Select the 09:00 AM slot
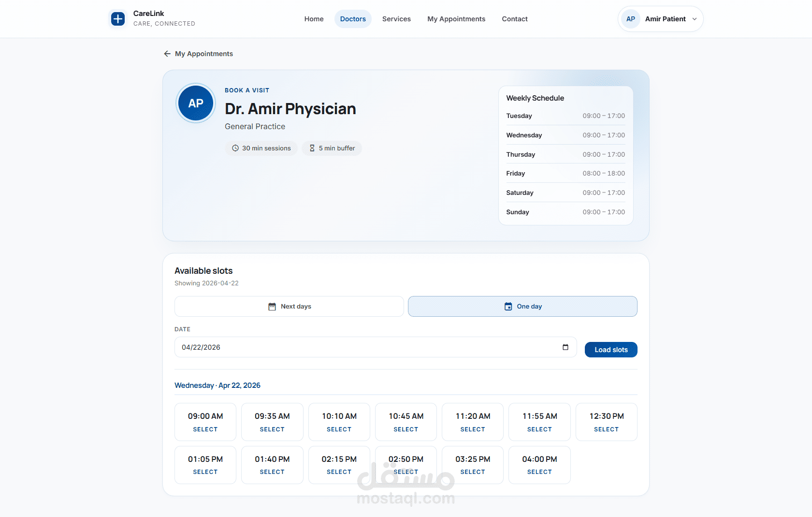Image resolution: width=812 pixels, height=517 pixels. tap(205, 422)
